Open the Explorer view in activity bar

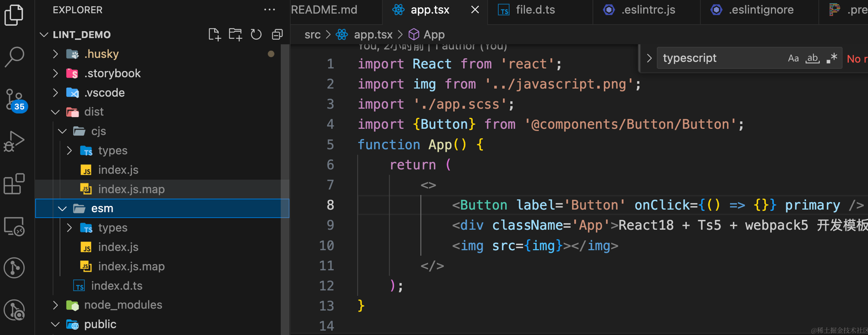(x=14, y=14)
